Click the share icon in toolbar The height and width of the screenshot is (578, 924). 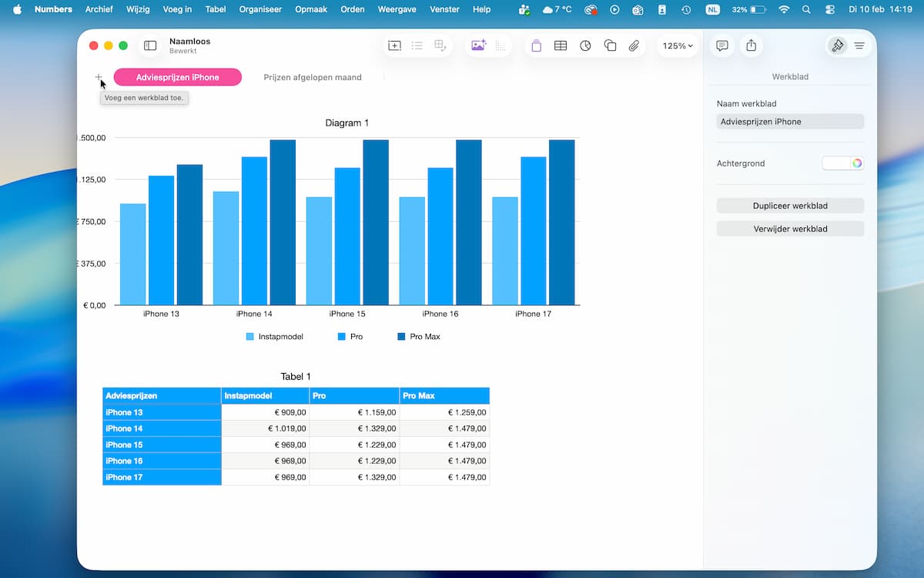coord(751,46)
